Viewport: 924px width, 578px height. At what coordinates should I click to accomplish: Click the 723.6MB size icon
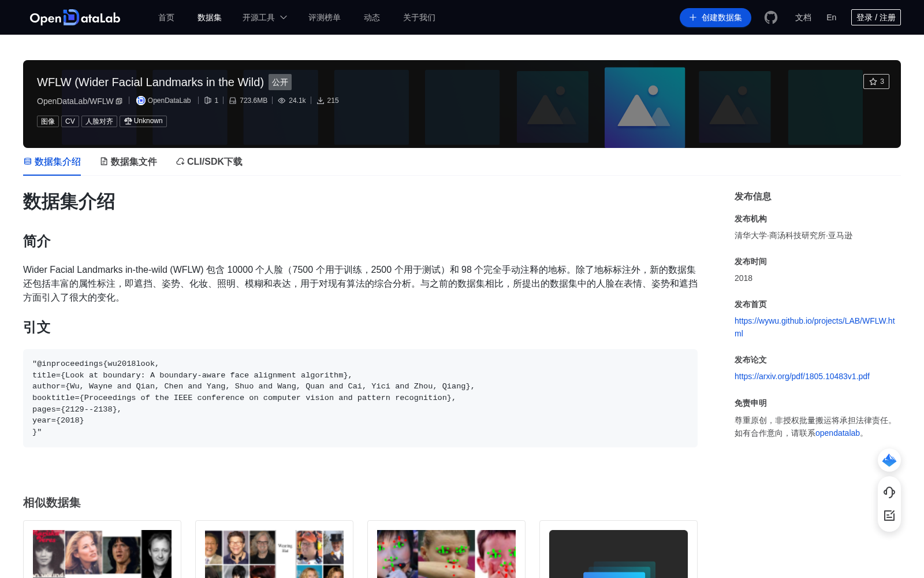click(x=233, y=101)
